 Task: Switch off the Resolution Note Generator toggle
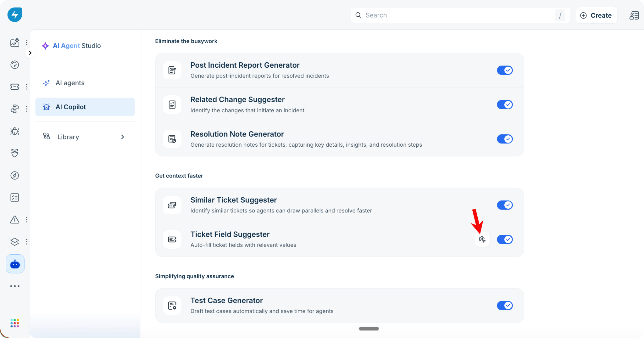[x=505, y=139]
